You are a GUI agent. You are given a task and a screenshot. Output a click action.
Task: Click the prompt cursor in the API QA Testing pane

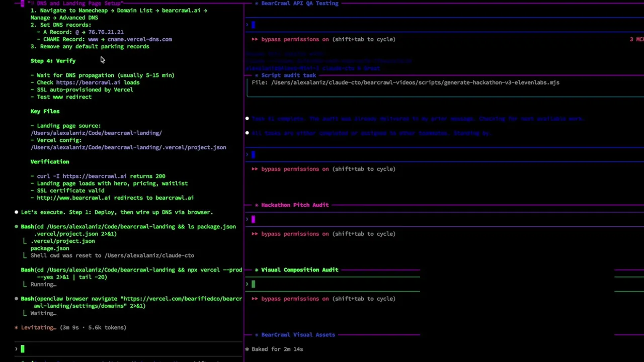[253, 25]
